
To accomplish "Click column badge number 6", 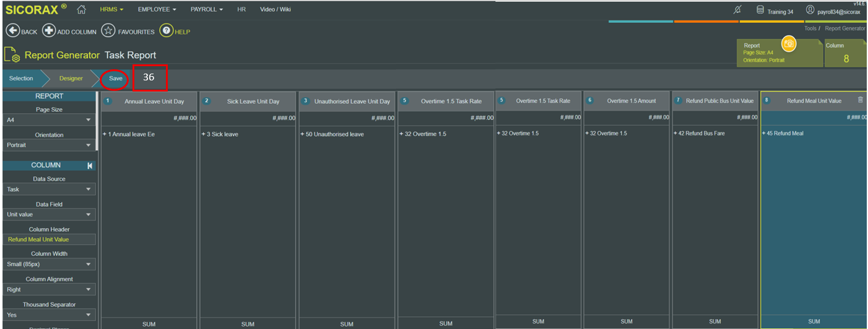I will 590,100.
